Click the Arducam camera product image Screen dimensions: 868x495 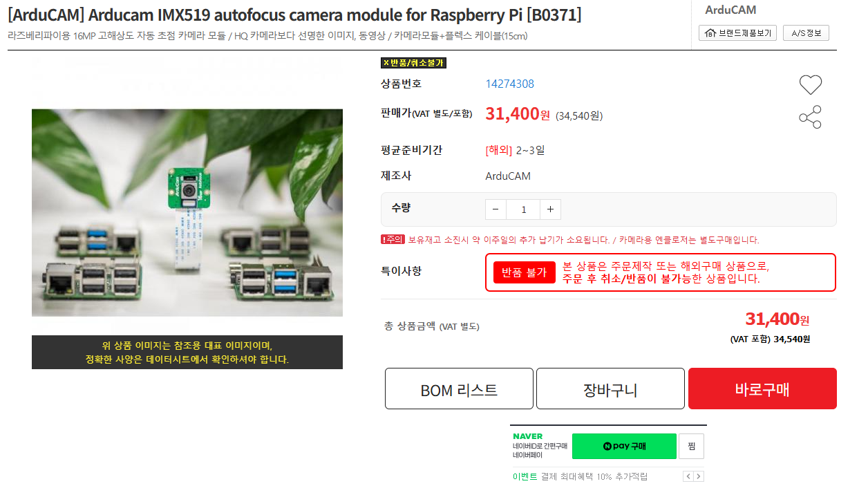click(x=187, y=212)
